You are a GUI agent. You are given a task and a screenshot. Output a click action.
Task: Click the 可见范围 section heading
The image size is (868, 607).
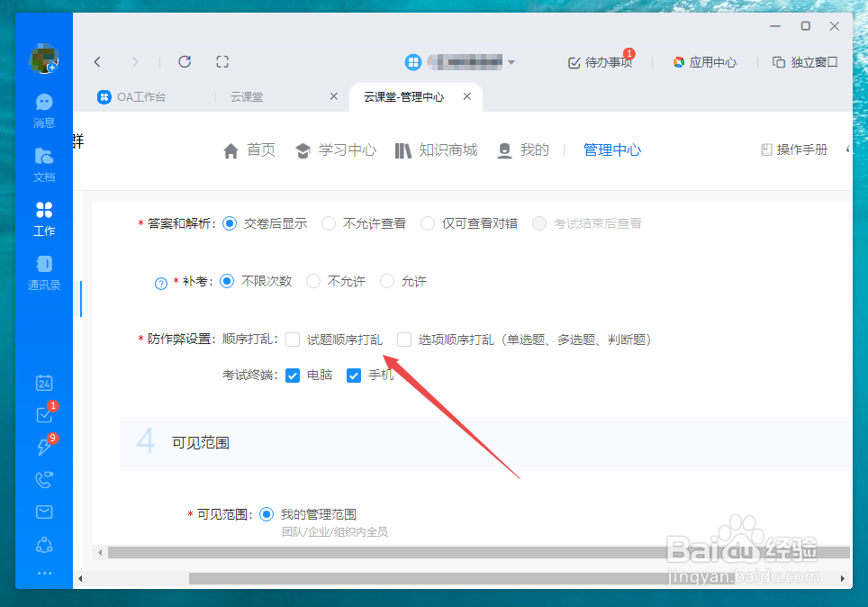click(x=201, y=443)
